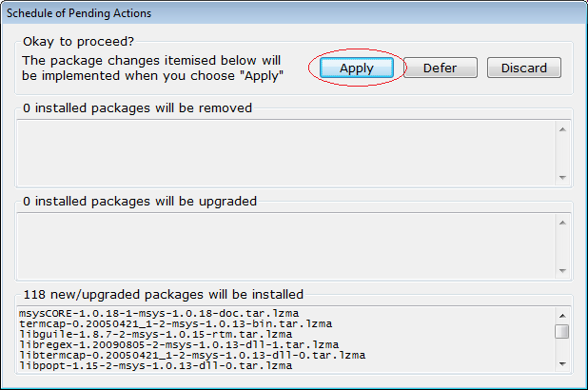Screen dimensions: 588x390
Task: Click up arrow of new packages list
Action: tap(562, 316)
